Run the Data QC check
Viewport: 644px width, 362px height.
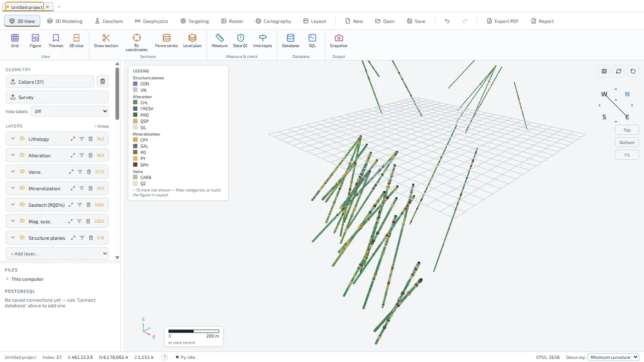pyautogui.click(x=240, y=40)
